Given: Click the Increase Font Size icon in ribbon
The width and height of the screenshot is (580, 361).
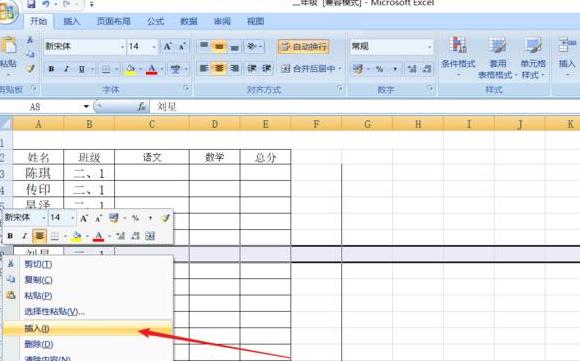Looking at the screenshot, I should click(168, 46).
